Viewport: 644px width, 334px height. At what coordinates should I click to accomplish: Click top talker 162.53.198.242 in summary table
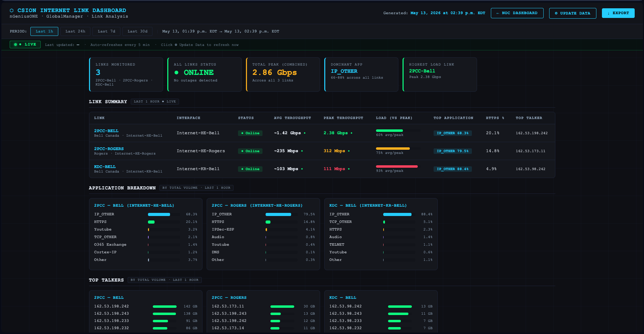click(532, 133)
